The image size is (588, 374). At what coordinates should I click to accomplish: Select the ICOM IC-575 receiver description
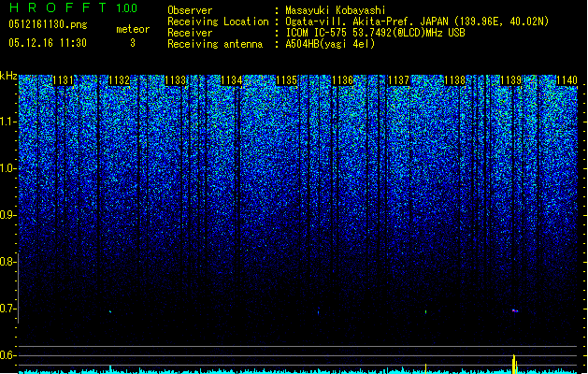[375, 33]
